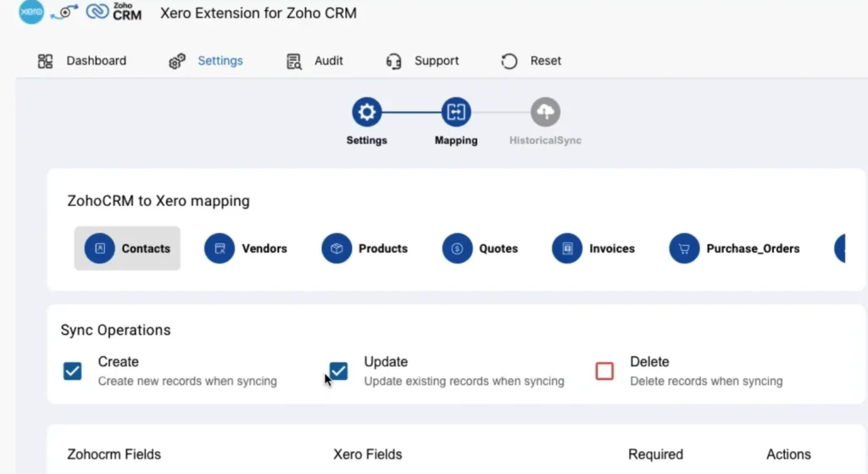Select the Vendors mapping label
This screenshot has width=868, height=474.
[x=264, y=248]
